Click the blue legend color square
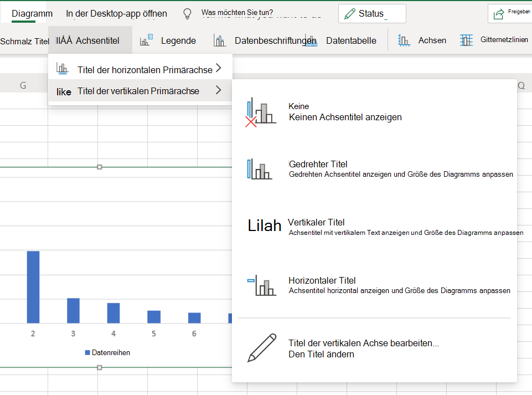532x395 pixels. (87, 352)
